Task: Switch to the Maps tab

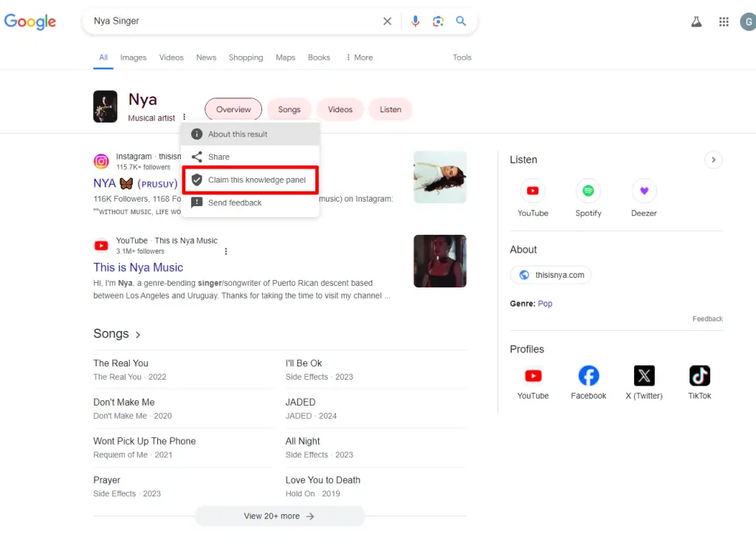Action: [286, 58]
